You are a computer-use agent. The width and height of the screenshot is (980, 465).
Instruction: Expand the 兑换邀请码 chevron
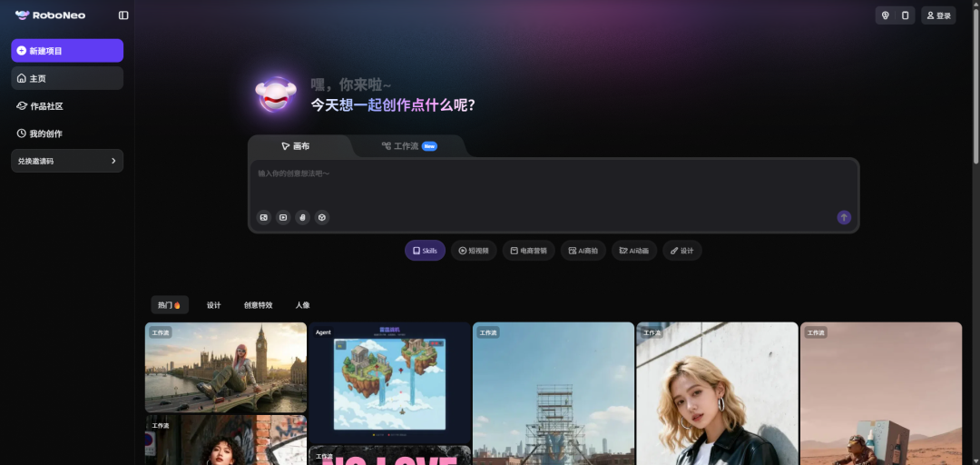click(113, 161)
